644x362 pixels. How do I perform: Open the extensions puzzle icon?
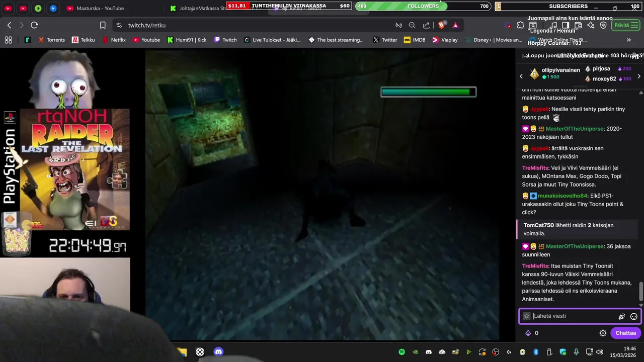pos(521,25)
